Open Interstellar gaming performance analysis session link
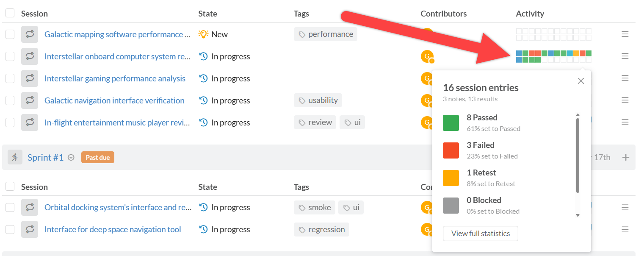This screenshot has width=644, height=256. click(x=115, y=78)
